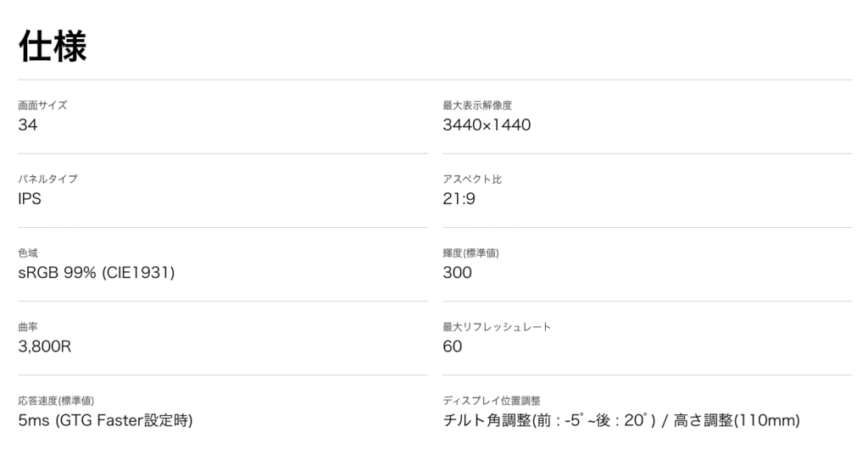Screen dimensions: 868x471
Task: Click the sRGB 99% (CIE1931) value
Action: (97, 273)
